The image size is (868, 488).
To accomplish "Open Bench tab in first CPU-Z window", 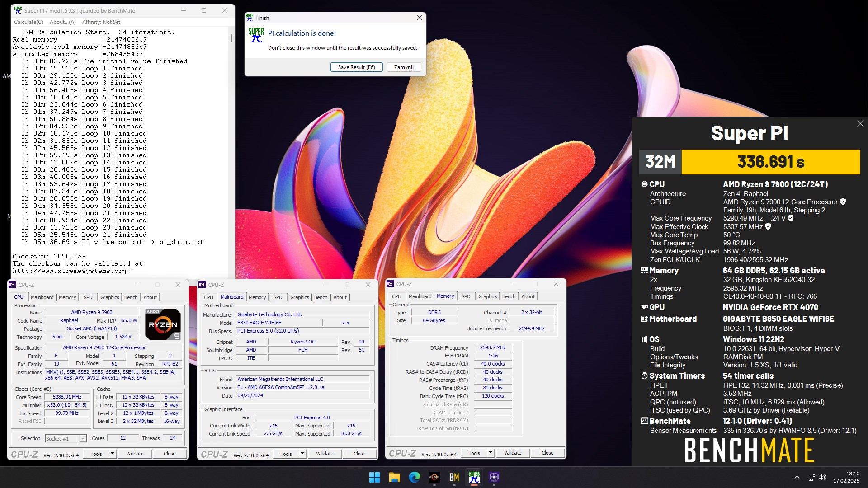I will click(131, 297).
